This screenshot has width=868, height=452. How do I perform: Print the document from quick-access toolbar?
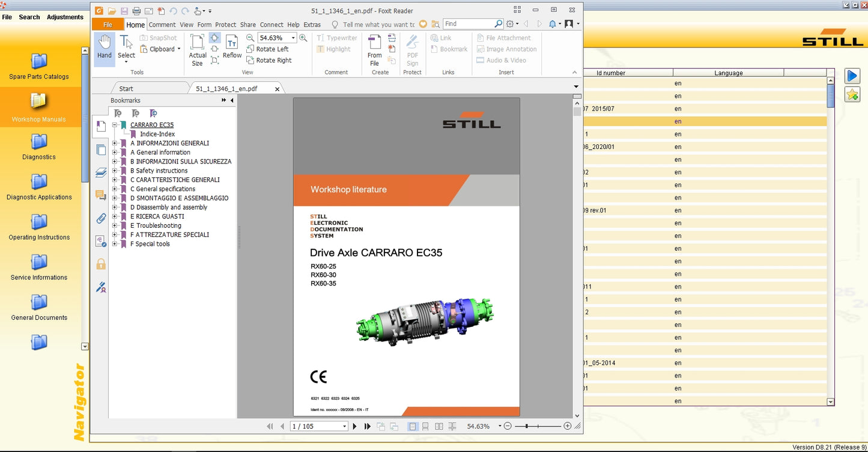(x=136, y=11)
